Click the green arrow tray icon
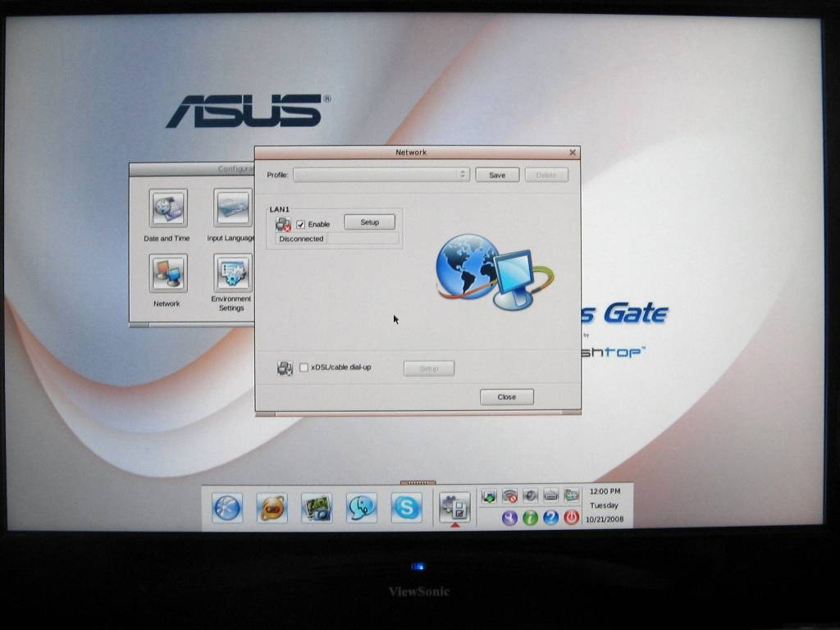 point(489,496)
